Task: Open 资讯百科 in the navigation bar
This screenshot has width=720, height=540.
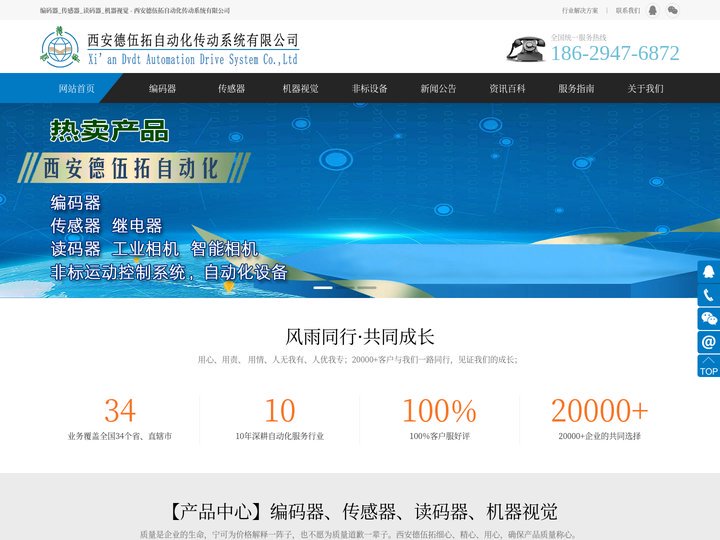Action: coord(507,88)
